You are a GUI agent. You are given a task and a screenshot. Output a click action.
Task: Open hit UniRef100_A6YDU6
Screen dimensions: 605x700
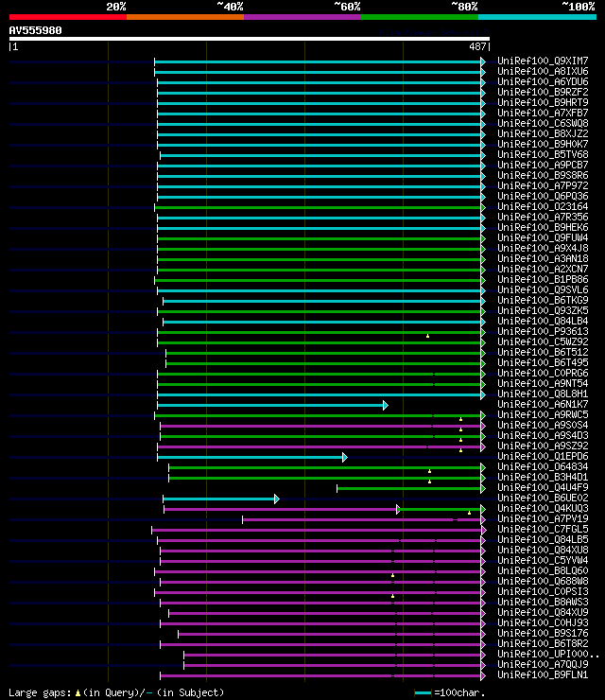tap(543, 81)
